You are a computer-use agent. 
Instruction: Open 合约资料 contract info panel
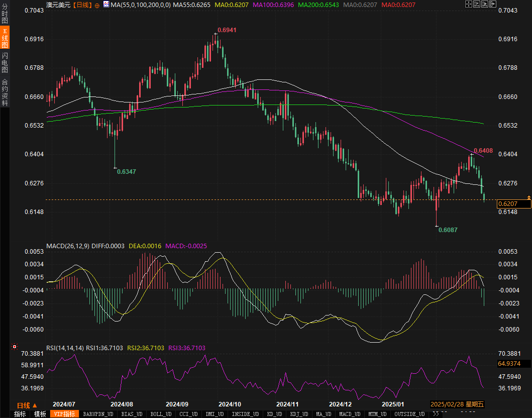tap(5, 92)
